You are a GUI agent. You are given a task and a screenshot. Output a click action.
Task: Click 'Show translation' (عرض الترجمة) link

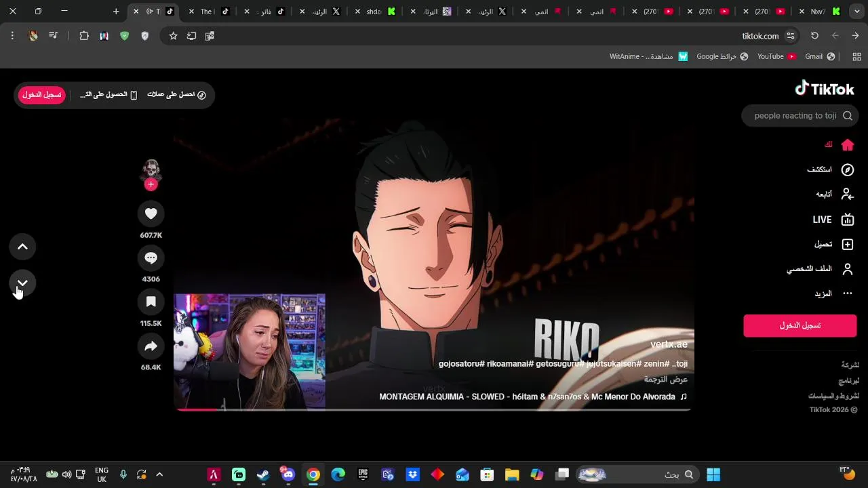(x=666, y=380)
